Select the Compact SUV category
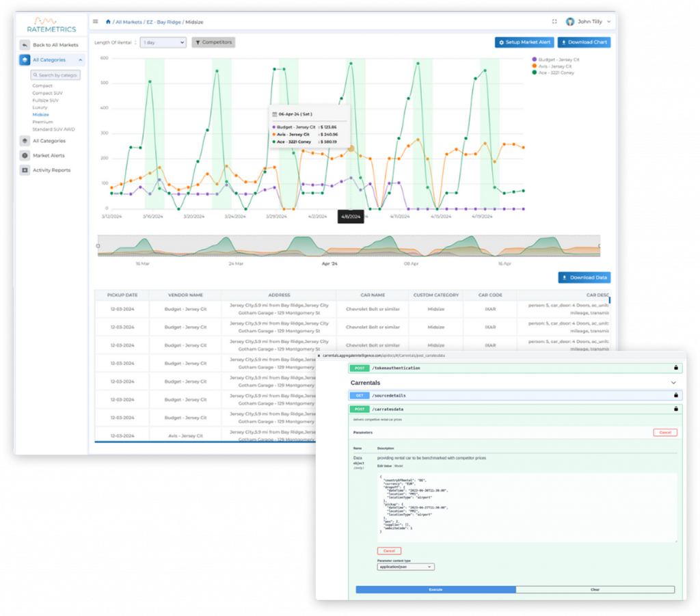 [47, 93]
